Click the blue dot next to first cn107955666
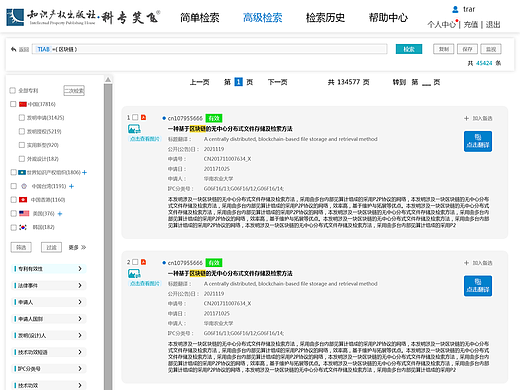The image size is (520, 390). click(164, 118)
